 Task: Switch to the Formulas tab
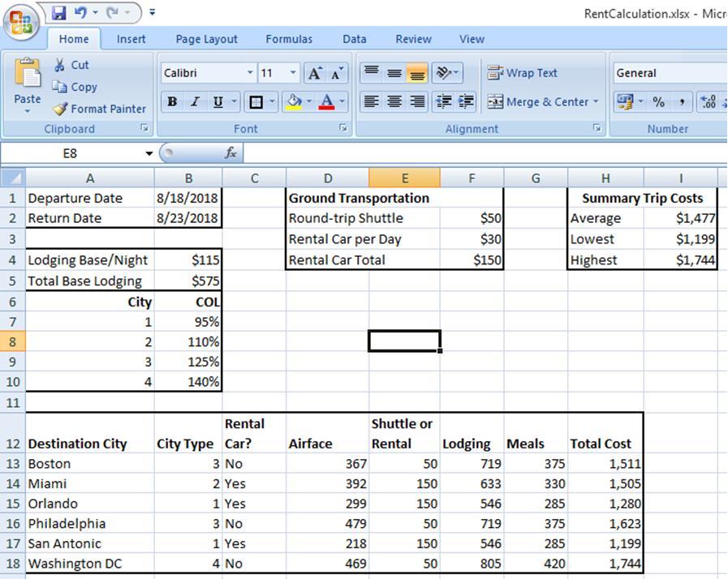coord(288,39)
